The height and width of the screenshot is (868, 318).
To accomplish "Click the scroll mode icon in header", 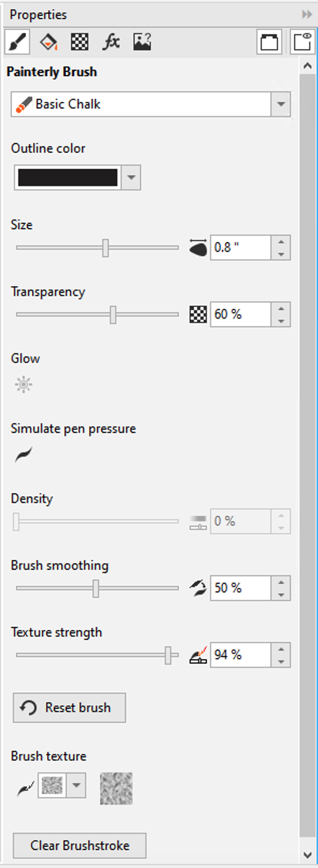I will 269,42.
